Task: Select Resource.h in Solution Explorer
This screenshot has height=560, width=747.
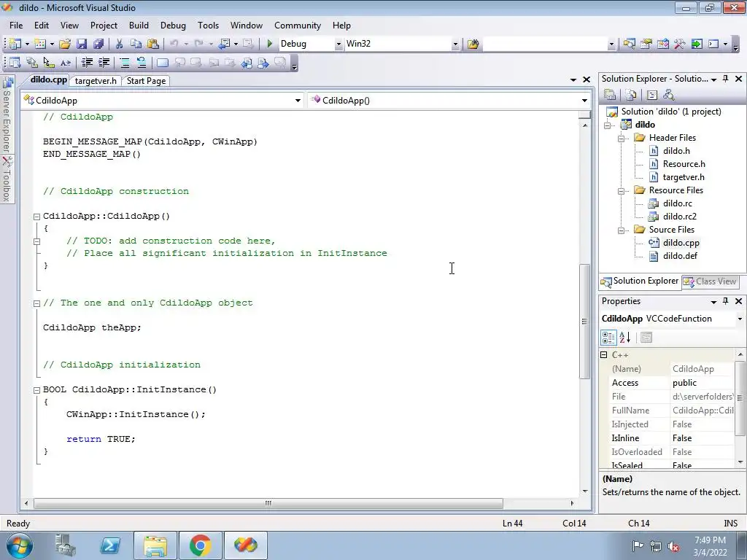Action: point(684,164)
